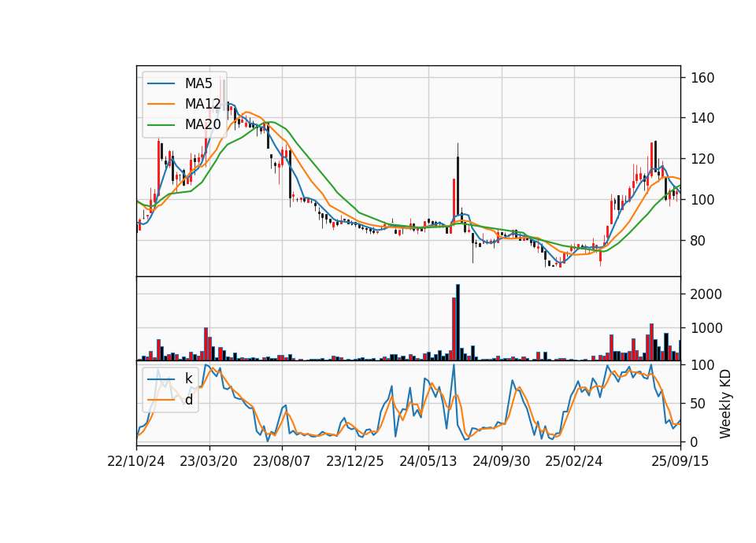This screenshot has height=543, width=756.
Task: Click the 1000 volume axis tick label
Action: pyautogui.click(x=706, y=328)
